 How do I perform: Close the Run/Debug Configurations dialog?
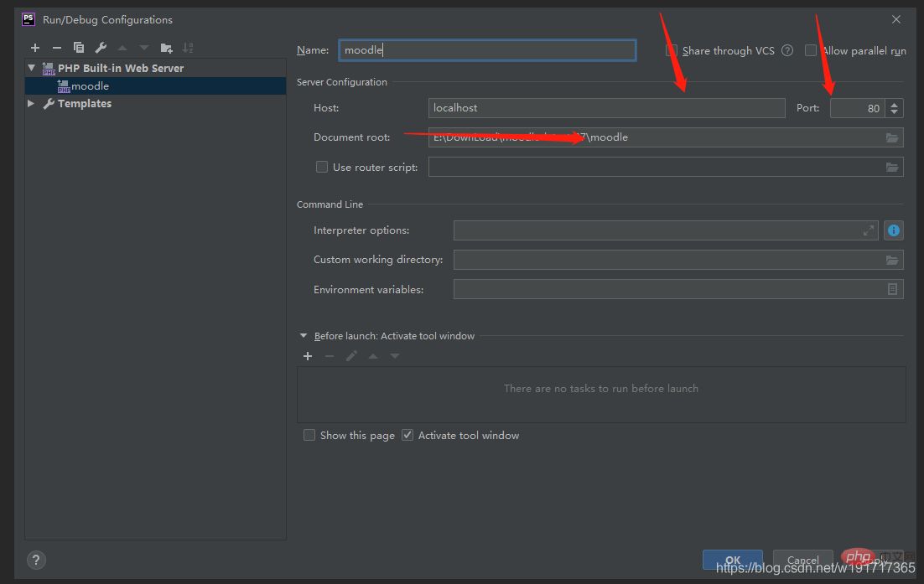click(x=896, y=19)
